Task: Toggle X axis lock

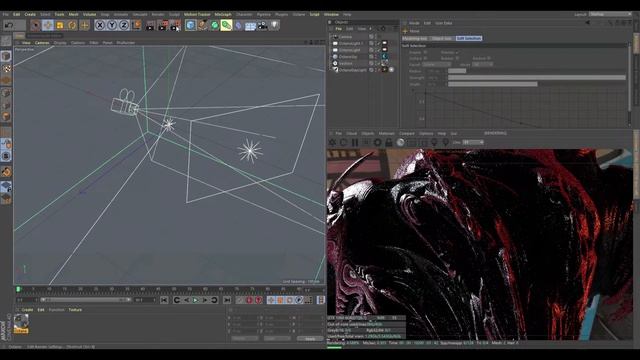Action: click(100, 25)
